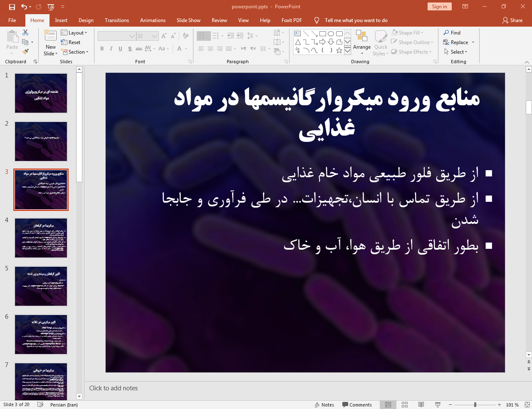Viewport: 532px width, 409px height.
Task: Click Clear All Formatting icon
Action: tap(186, 36)
